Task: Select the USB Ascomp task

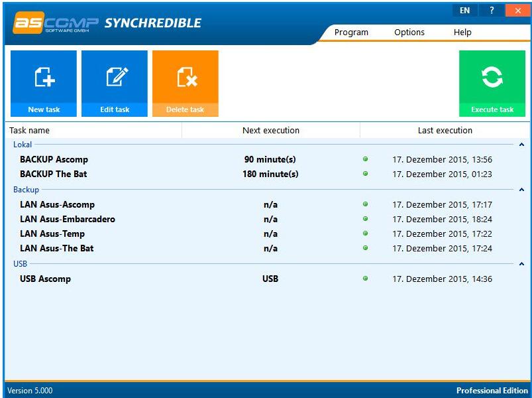Action: 46,279
